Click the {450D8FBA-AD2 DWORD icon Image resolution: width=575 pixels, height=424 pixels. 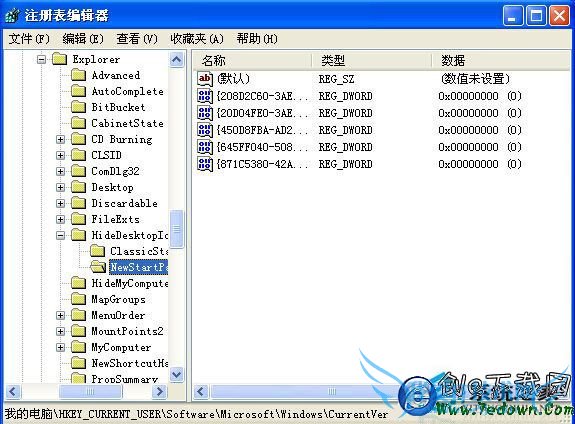(x=205, y=130)
